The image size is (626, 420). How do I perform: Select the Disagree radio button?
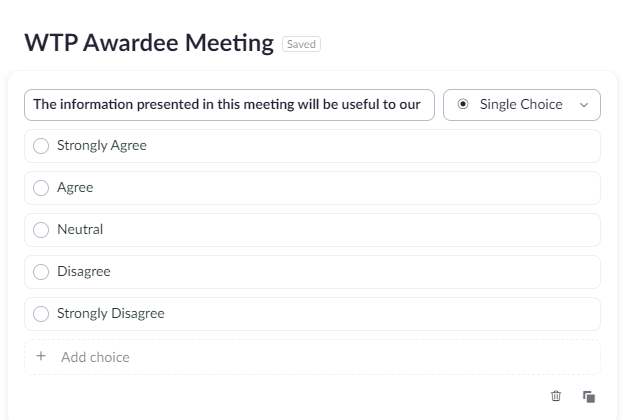coord(41,272)
